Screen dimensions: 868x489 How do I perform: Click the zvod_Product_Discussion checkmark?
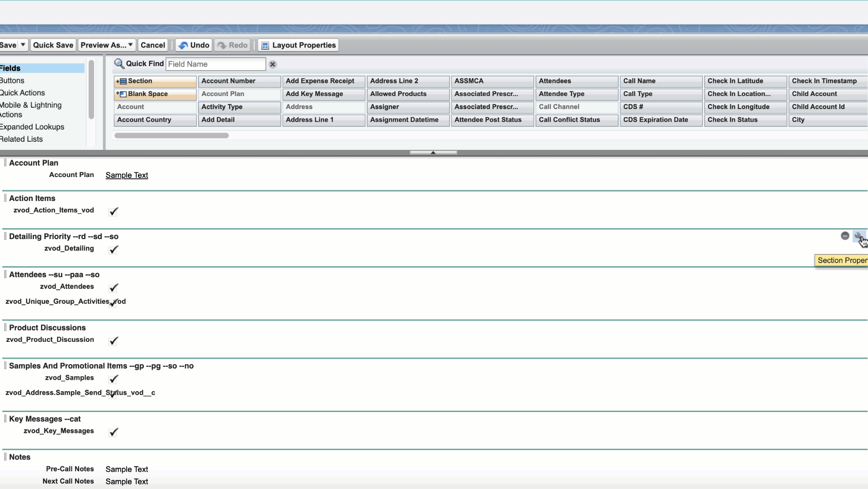click(114, 341)
